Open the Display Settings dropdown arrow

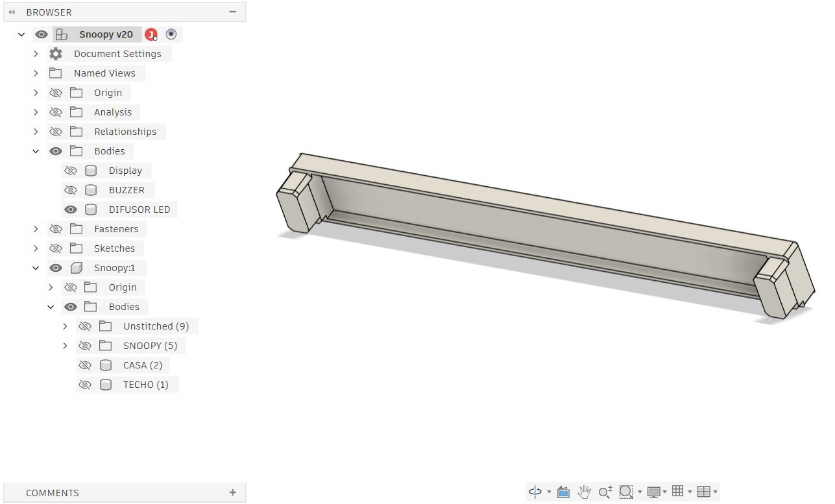[665, 492]
